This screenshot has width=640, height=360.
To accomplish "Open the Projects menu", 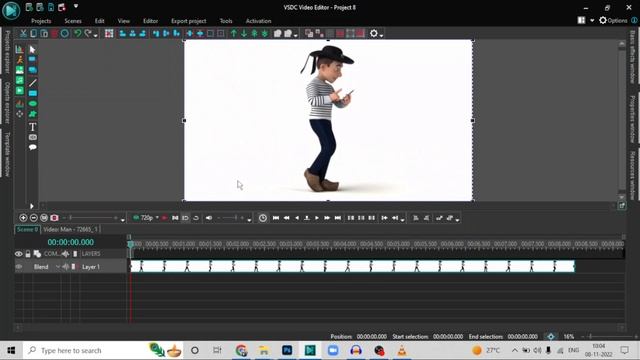I will pyautogui.click(x=41, y=21).
